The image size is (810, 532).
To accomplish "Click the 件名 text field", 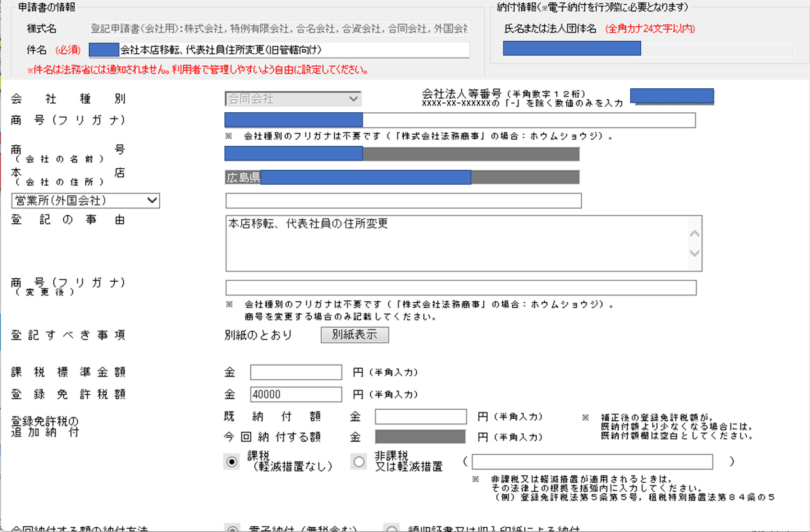I will coord(293,50).
